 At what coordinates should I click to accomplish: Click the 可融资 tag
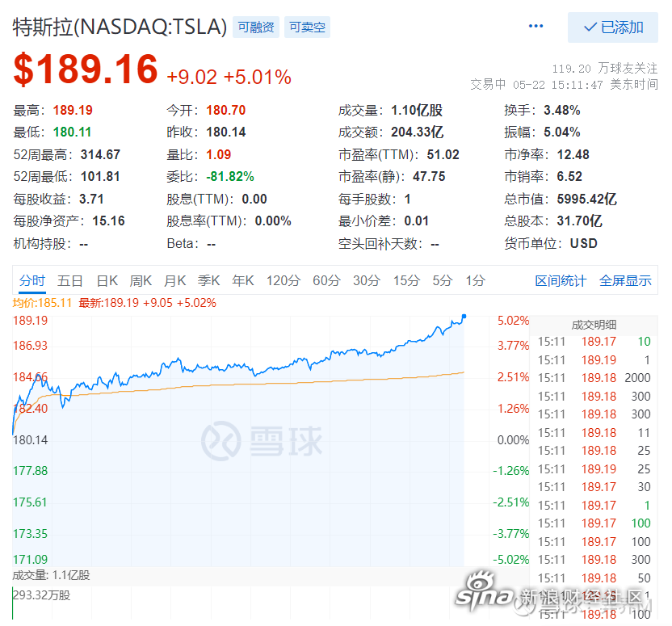coord(256,27)
